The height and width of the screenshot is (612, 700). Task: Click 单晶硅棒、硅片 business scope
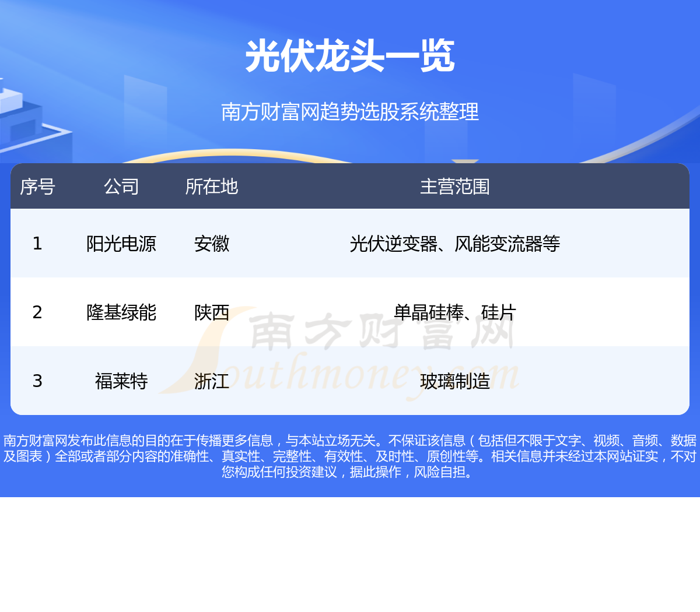click(x=455, y=312)
